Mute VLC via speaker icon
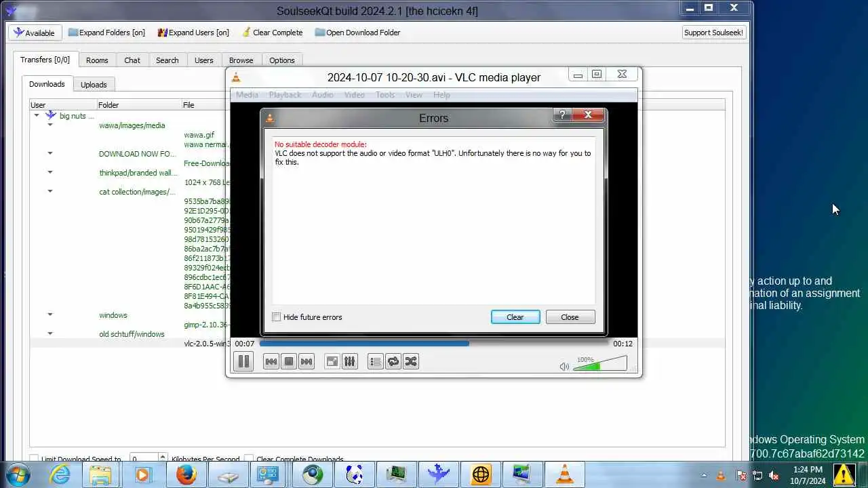The width and height of the screenshot is (868, 488). [x=564, y=367]
